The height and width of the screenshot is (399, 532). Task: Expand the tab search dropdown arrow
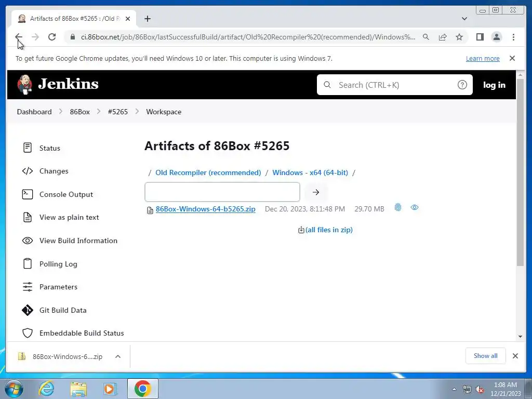pos(464,19)
